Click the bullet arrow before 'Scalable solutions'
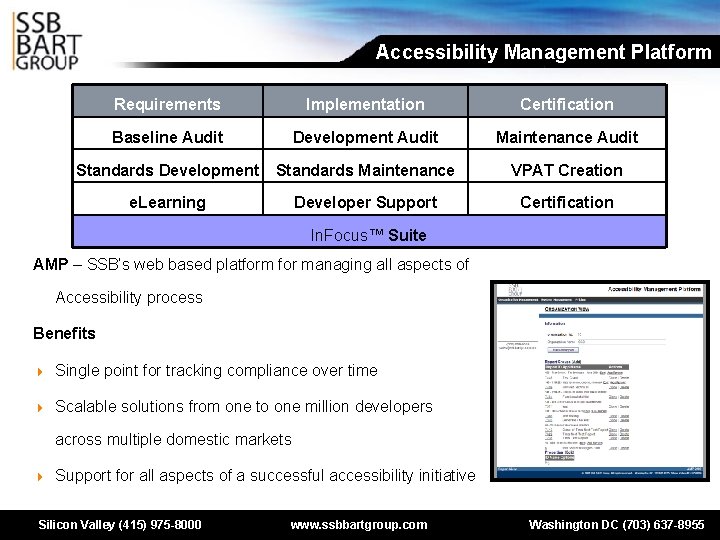Screen dimensions: 720x540 click(x=40, y=408)
